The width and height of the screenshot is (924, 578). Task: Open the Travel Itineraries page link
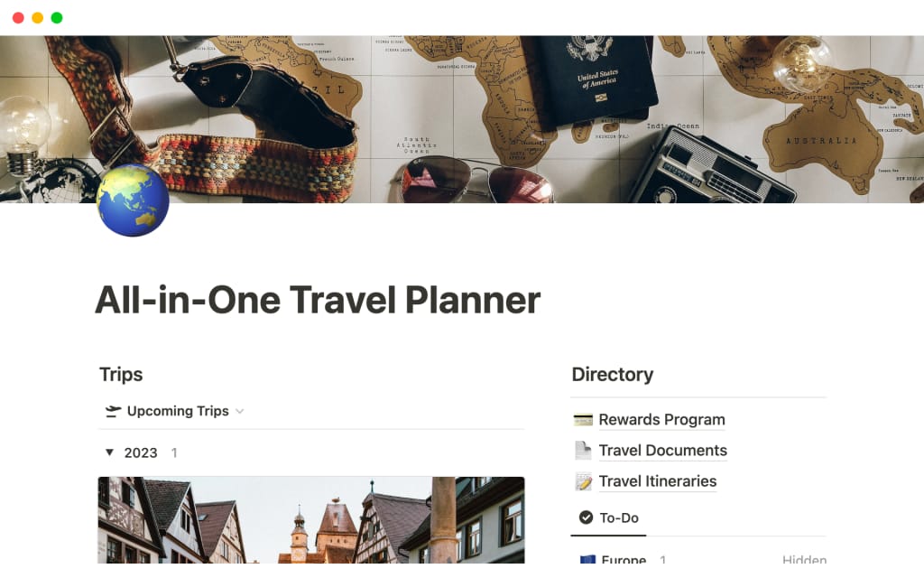coord(658,481)
